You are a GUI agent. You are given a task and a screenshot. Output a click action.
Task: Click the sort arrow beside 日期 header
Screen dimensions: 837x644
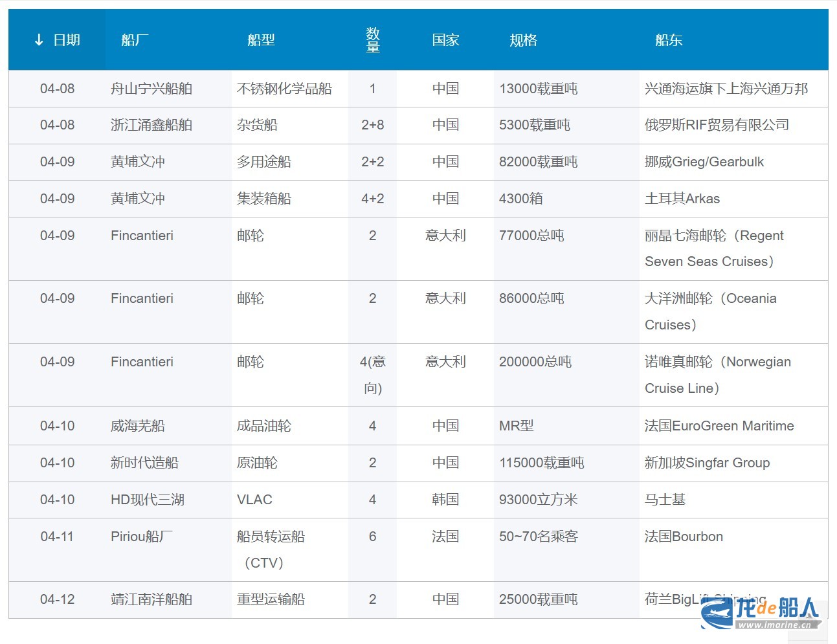(39, 40)
